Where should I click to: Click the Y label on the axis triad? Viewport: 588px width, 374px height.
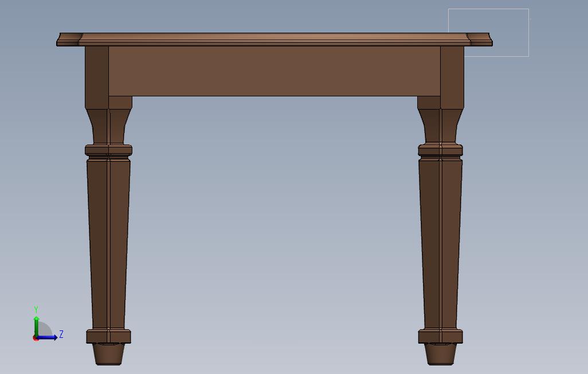pyautogui.click(x=36, y=310)
